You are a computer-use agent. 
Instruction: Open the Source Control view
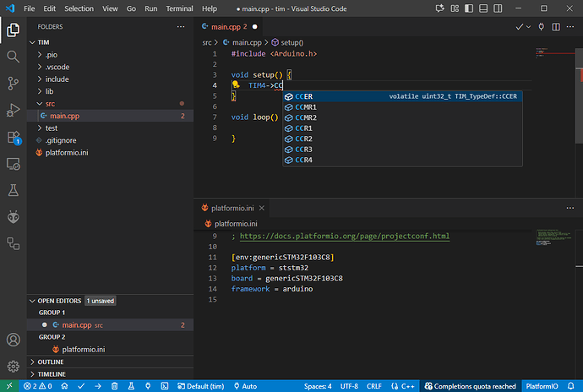[x=13, y=83]
